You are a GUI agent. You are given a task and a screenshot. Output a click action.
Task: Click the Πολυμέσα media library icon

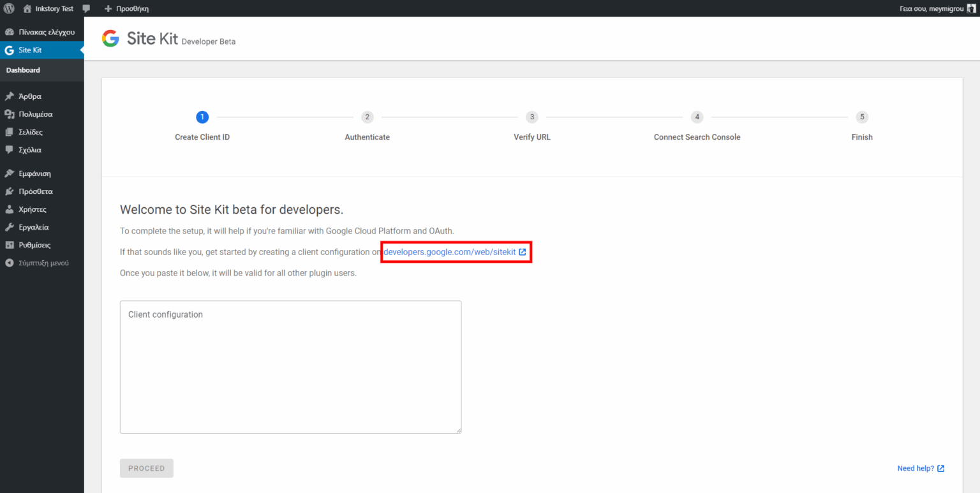9,114
